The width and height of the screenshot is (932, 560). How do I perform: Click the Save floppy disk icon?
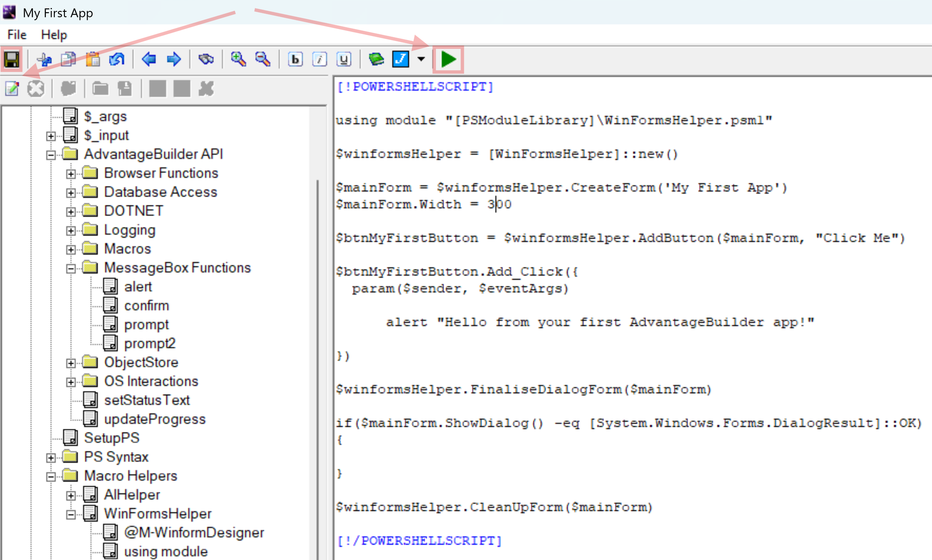(x=12, y=60)
